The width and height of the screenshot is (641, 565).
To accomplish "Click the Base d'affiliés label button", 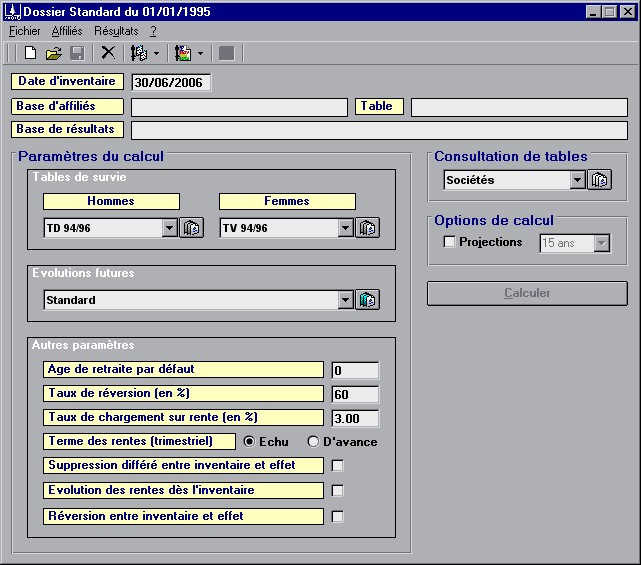I will 67,106.
